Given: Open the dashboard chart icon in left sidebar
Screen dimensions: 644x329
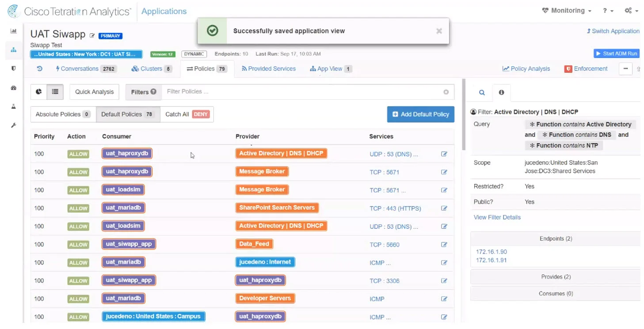Looking at the screenshot, I should [x=13, y=31].
